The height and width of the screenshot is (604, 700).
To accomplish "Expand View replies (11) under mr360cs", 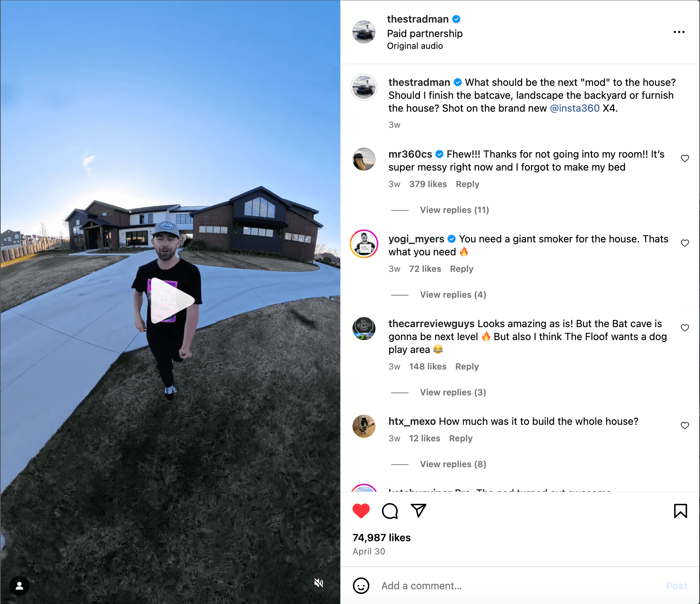I will pos(454,210).
